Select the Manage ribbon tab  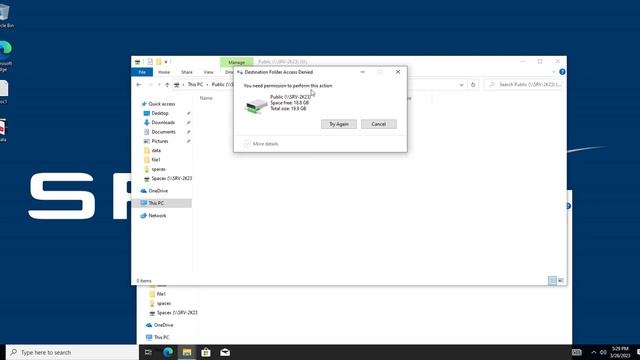pos(236,62)
